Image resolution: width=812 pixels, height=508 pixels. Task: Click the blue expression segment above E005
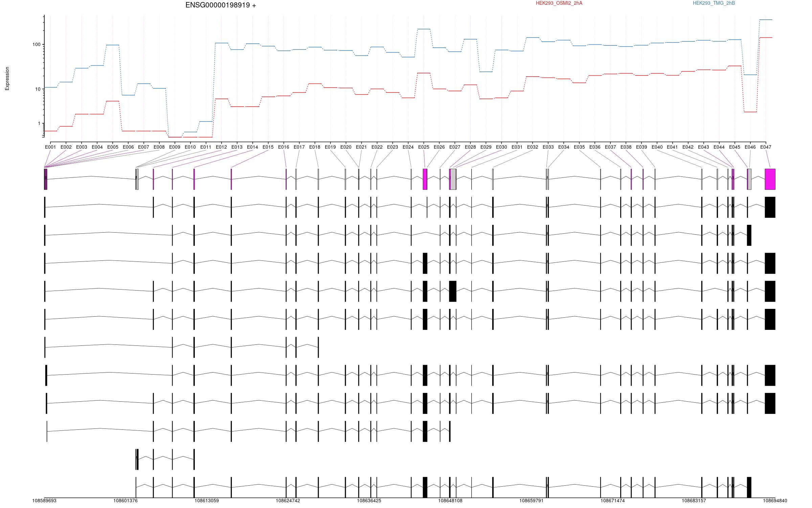click(x=113, y=45)
